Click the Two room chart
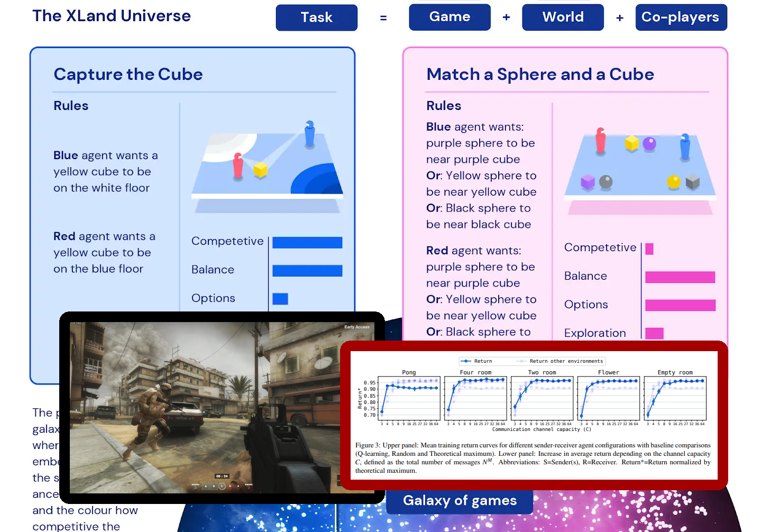Screen dimensions: 761x532 542,397
